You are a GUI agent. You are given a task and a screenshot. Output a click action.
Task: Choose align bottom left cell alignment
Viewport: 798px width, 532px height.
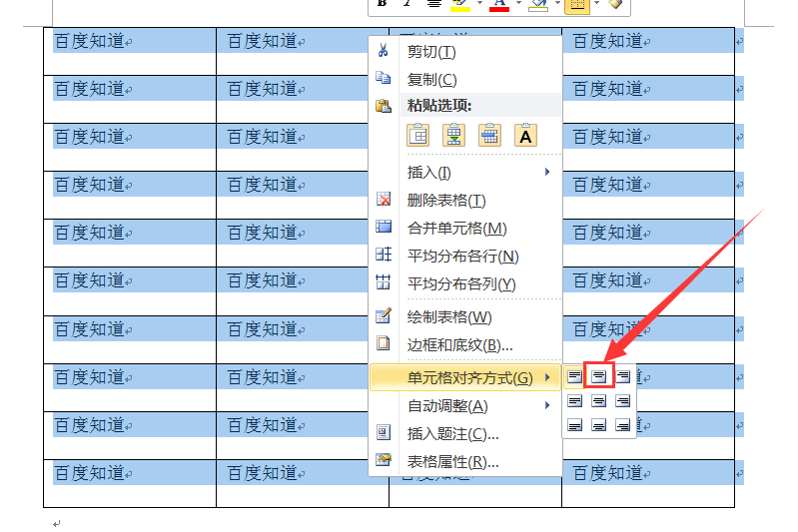[x=574, y=424]
